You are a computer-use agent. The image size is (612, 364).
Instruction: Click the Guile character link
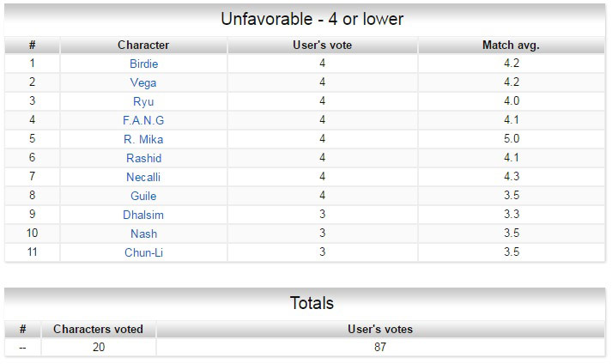click(143, 196)
